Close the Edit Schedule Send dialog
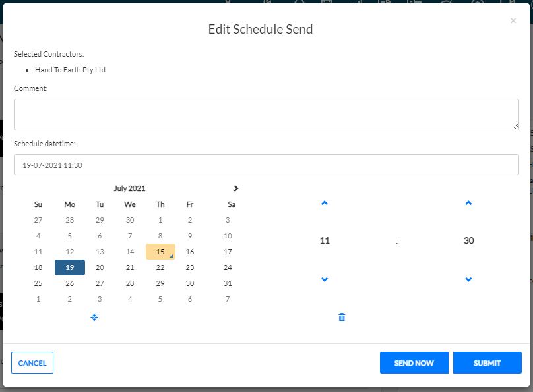 [513, 21]
